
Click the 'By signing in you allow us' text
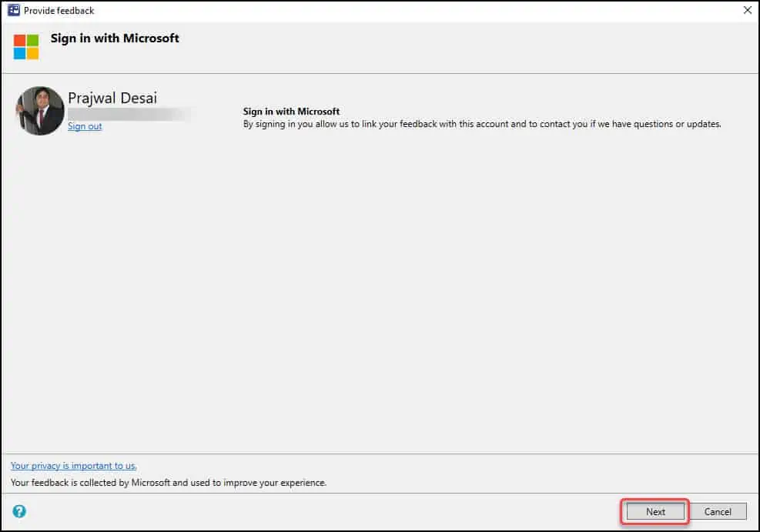click(x=482, y=124)
